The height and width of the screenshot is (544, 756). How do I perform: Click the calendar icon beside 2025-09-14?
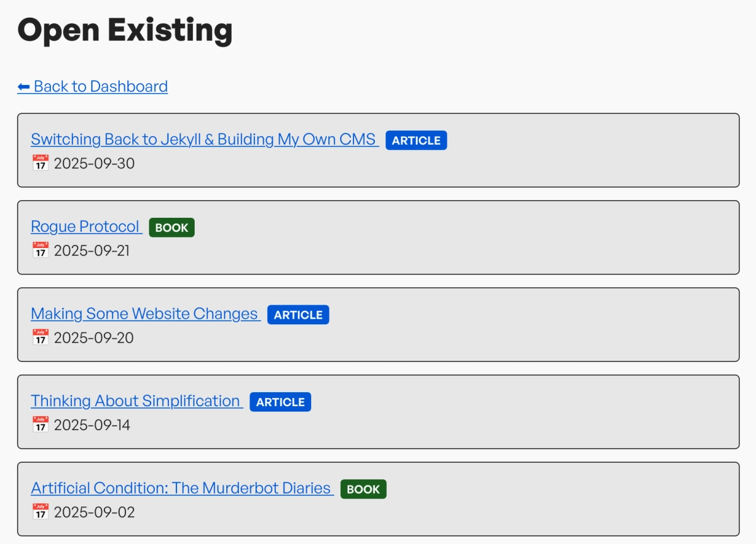(40, 425)
